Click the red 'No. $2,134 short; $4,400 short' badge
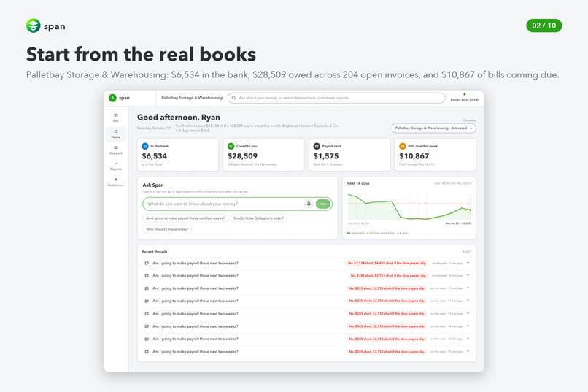The height and width of the screenshot is (392, 588). point(387,263)
